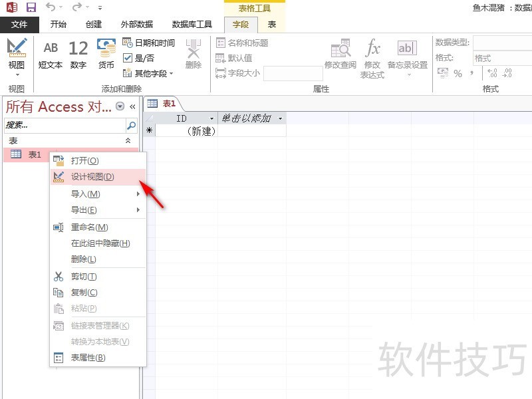The image size is (532, 399).
Task: Choose 在此组中隐藏(H) menu item
Action: pyautogui.click(x=98, y=243)
